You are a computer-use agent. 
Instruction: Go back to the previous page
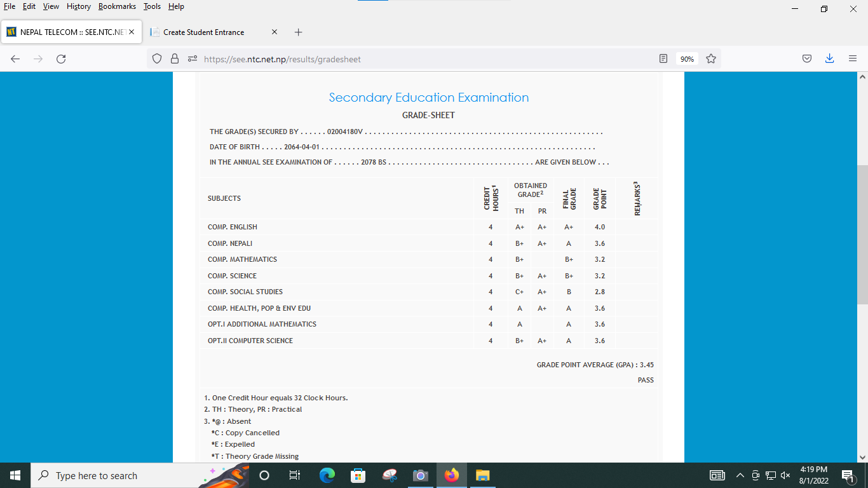15,59
